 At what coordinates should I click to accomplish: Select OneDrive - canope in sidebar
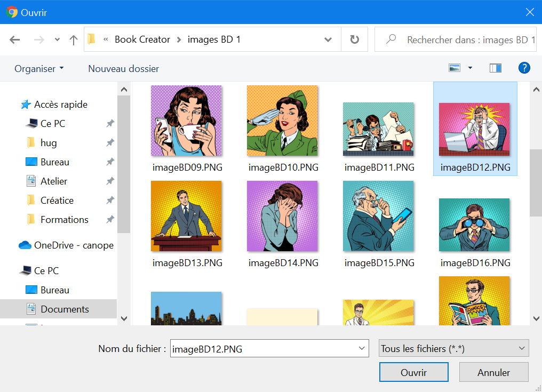point(73,245)
